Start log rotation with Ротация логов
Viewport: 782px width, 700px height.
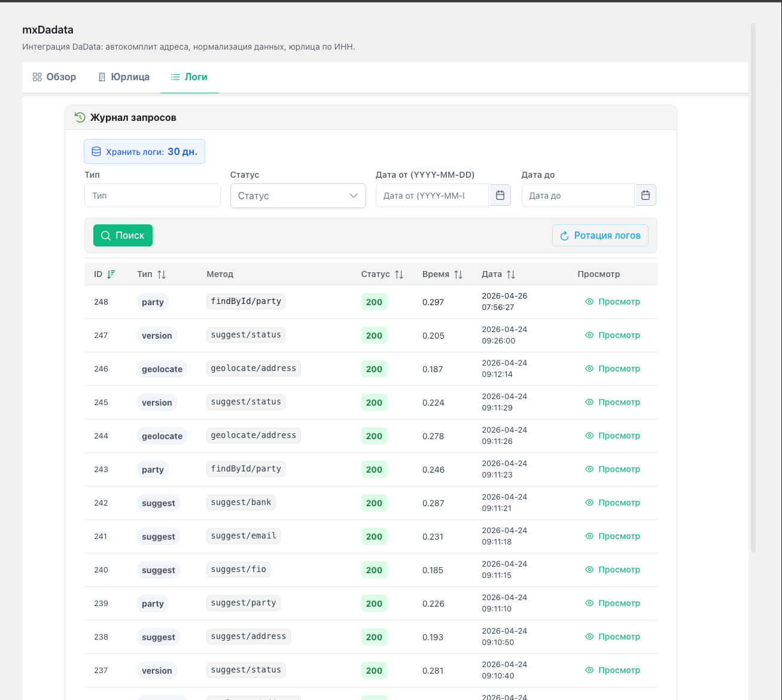(x=600, y=236)
